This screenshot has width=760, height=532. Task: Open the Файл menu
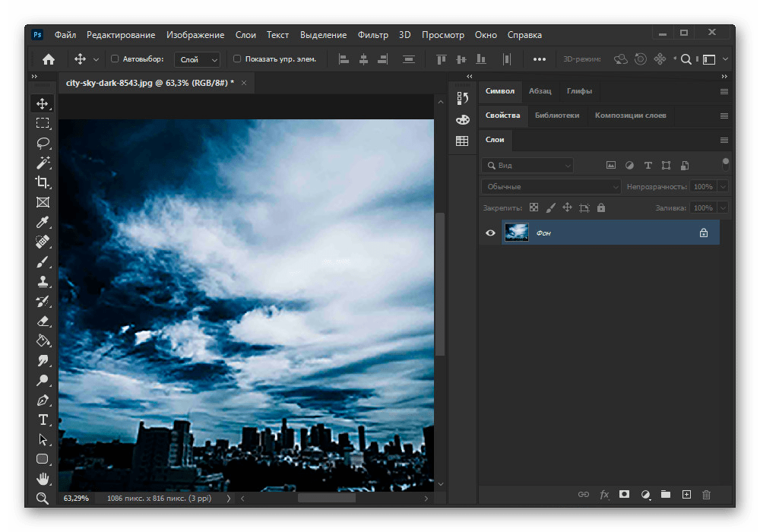[x=65, y=35]
